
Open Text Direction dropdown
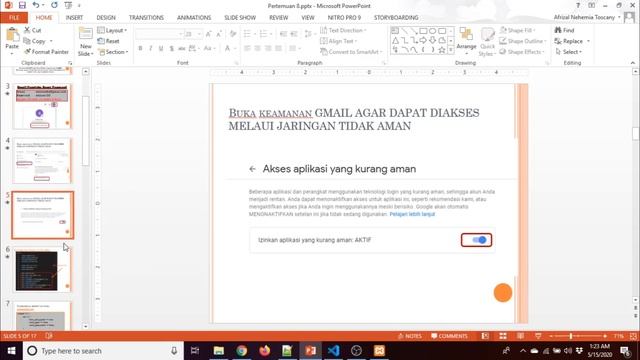pos(343,30)
